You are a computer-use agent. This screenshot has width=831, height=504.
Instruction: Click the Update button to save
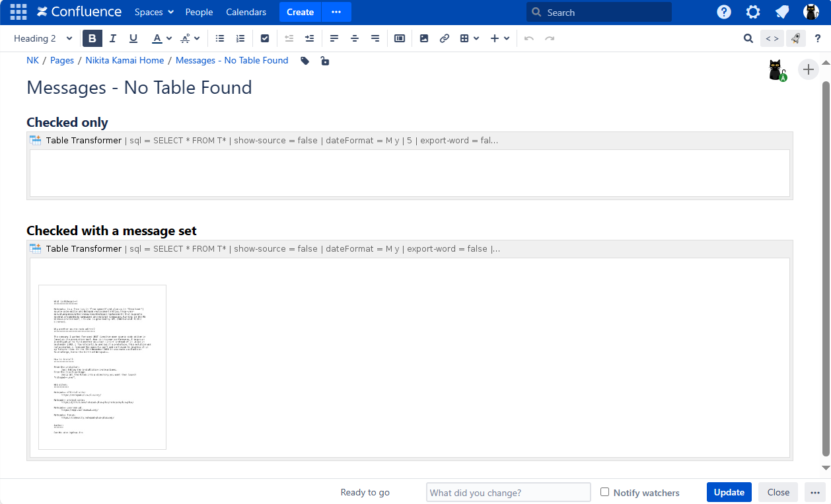pyautogui.click(x=729, y=492)
